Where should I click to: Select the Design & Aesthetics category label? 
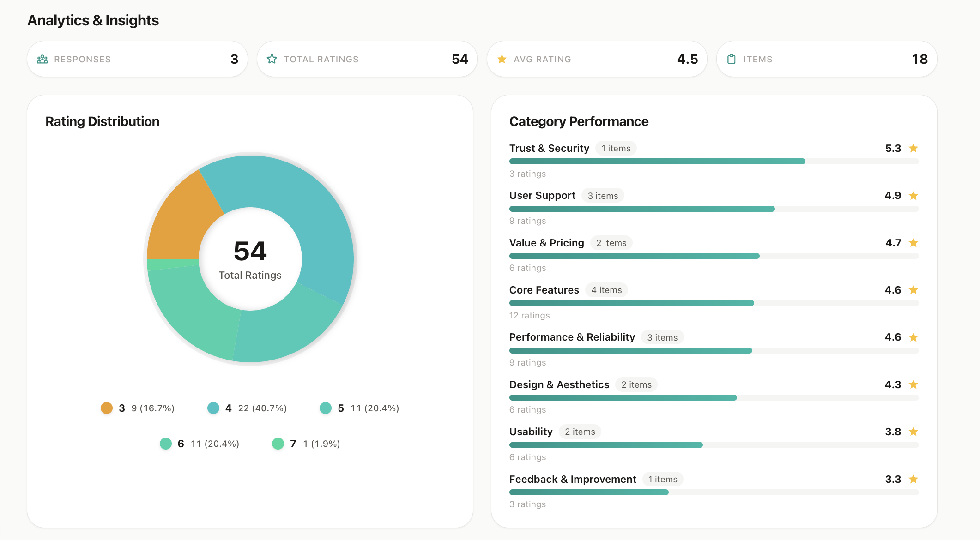559,384
